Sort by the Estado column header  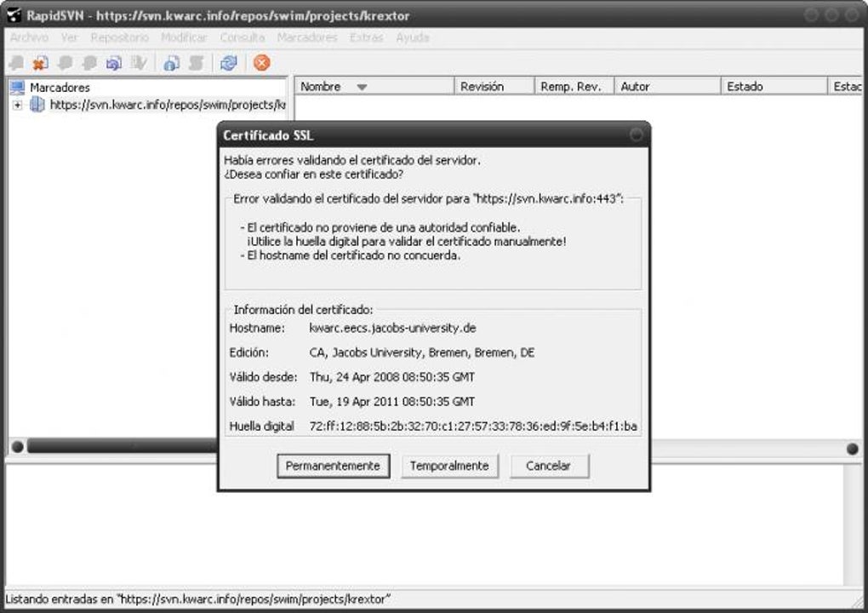(x=774, y=86)
